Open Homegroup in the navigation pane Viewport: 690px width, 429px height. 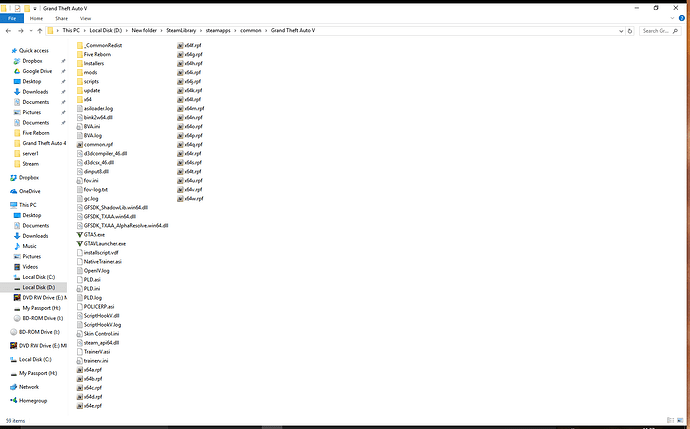pos(29,401)
